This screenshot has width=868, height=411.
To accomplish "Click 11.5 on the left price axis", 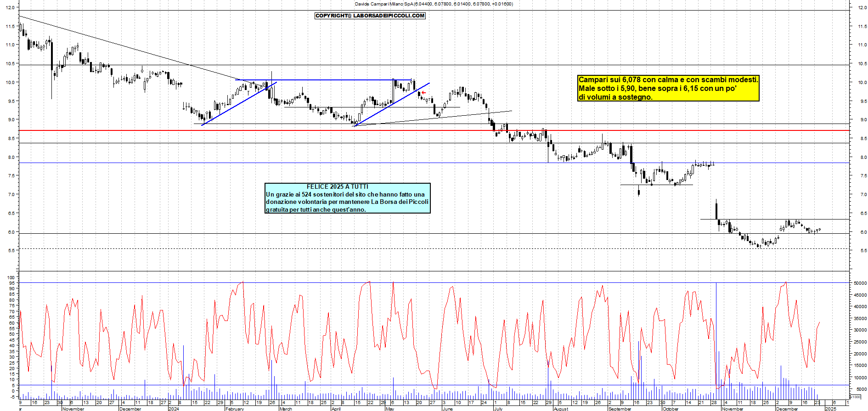I will [10, 26].
